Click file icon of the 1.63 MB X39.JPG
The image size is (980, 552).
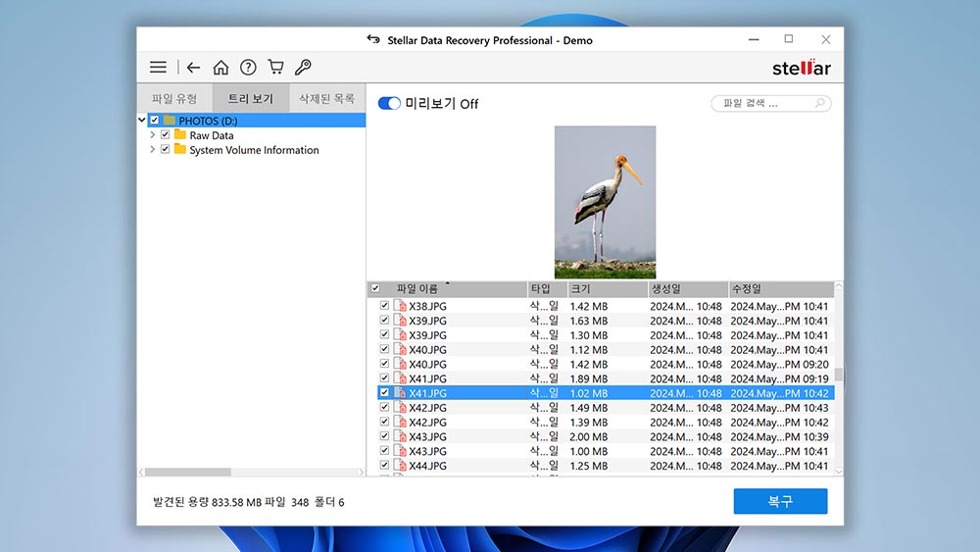point(400,320)
